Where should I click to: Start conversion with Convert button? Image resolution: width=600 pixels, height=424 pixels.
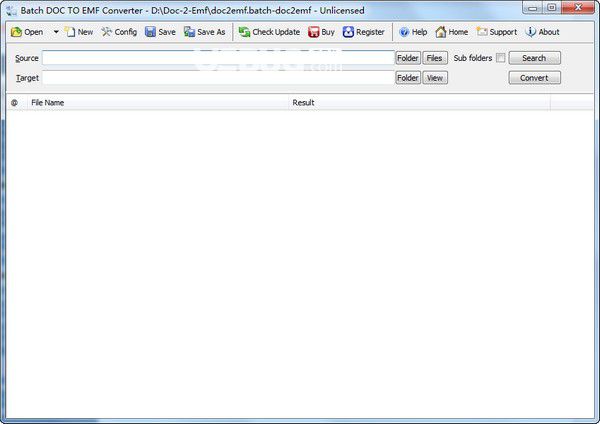tap(535, 78)
